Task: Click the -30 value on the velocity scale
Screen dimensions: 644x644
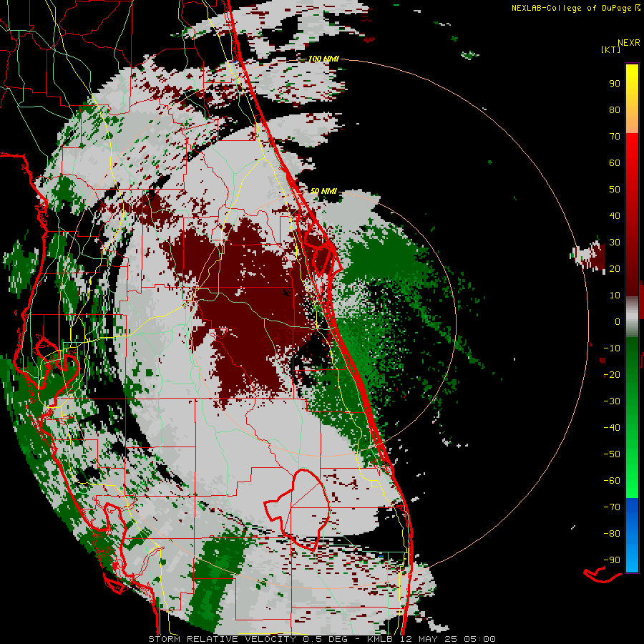Action: [612, 401]
